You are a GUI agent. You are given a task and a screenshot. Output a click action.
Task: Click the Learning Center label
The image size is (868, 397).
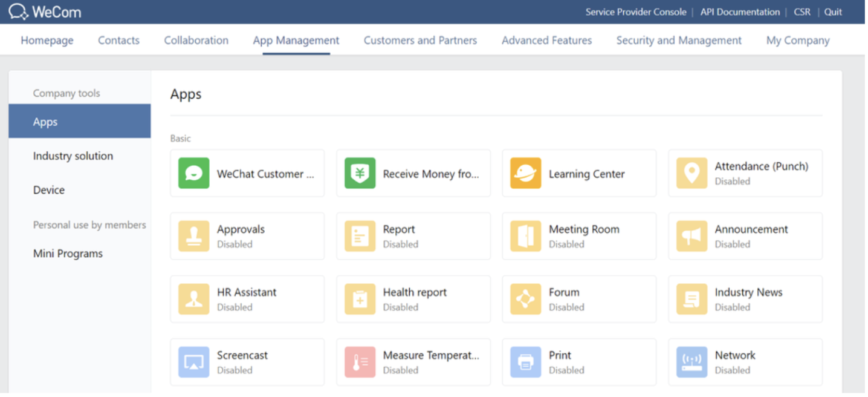pos(586,174)
